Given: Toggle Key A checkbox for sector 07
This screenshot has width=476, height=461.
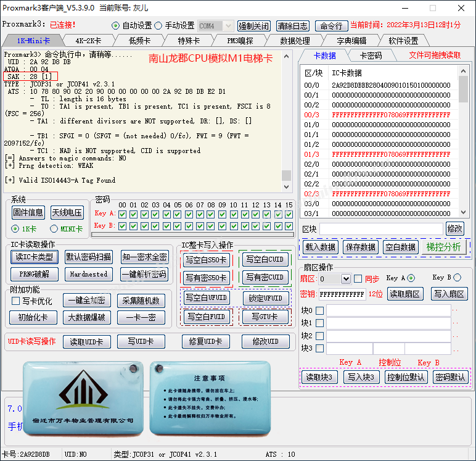Looking at the screenshot, I should click(200, 215).
